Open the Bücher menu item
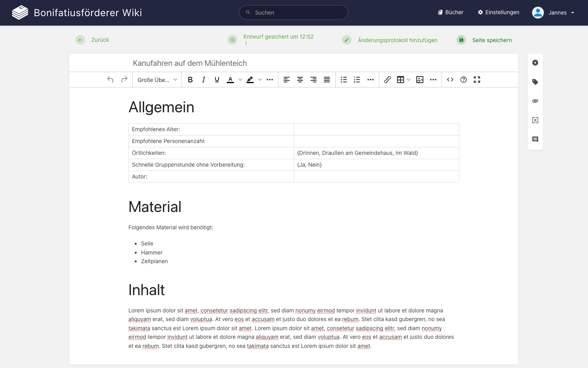 click(451, 13)
